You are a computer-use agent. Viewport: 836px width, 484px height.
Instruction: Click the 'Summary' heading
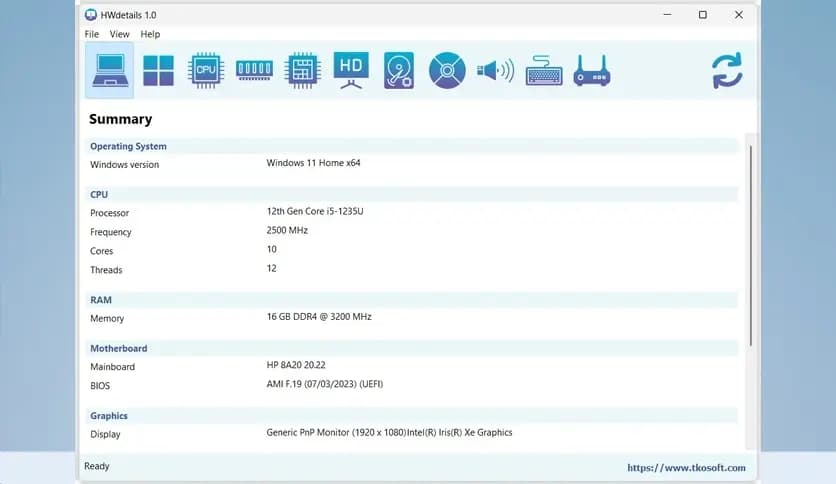(120, 119)
